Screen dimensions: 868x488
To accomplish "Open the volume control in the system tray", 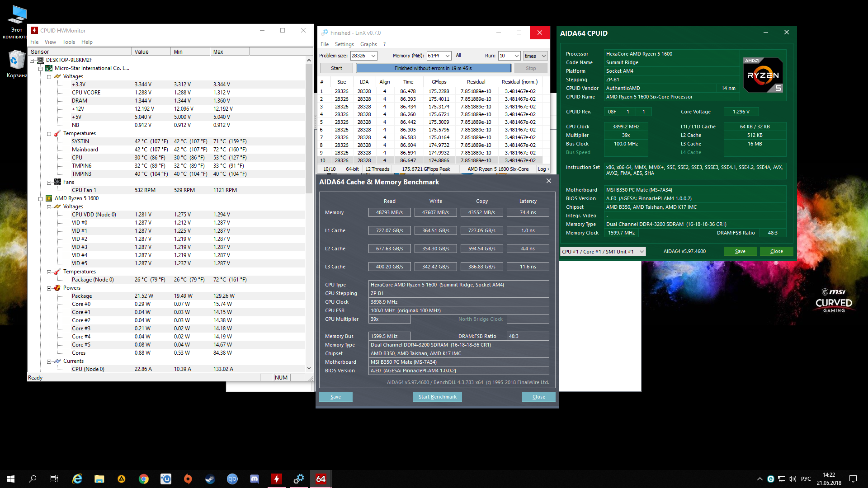I will point(793,479).
